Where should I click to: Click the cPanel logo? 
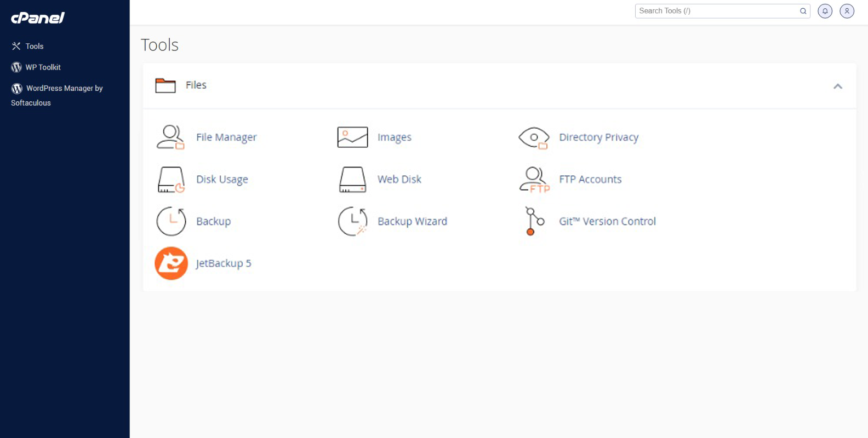point(38,18)
